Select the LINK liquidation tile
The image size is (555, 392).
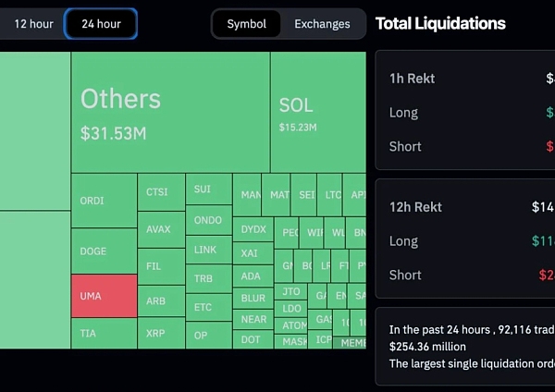[x=208, y=250]
